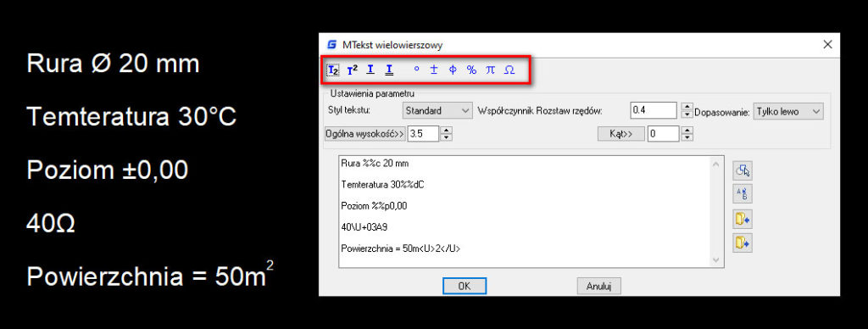Click the drawing text 'Powierzchnia = 50m²'

[x=150, y=274]
